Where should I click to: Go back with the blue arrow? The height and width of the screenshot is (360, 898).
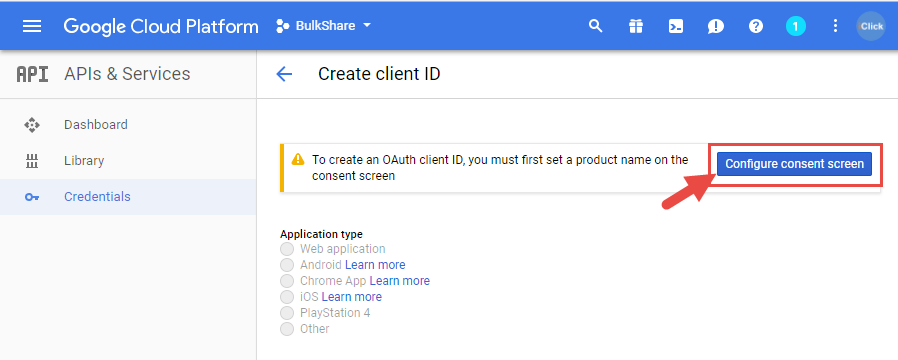tap(284, 74)
